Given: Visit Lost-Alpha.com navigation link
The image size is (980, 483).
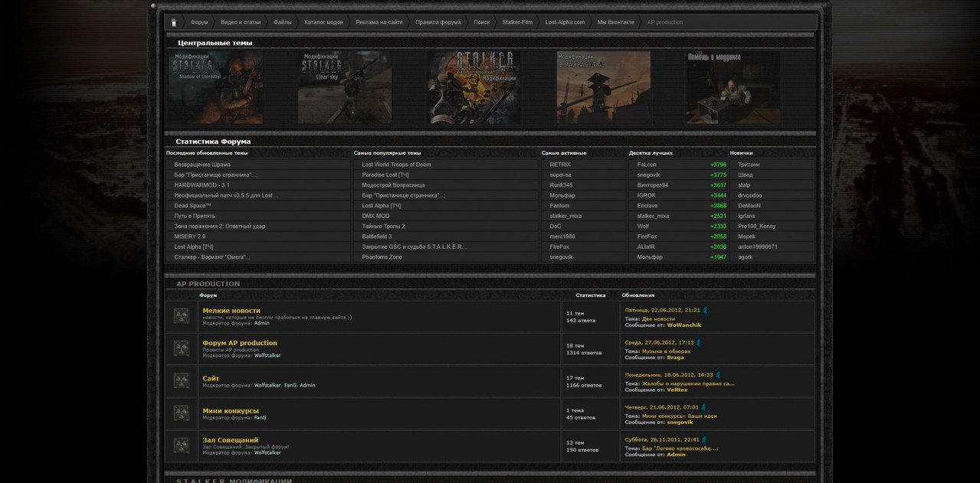Looking at the screenshot, I should pos(565,22).
